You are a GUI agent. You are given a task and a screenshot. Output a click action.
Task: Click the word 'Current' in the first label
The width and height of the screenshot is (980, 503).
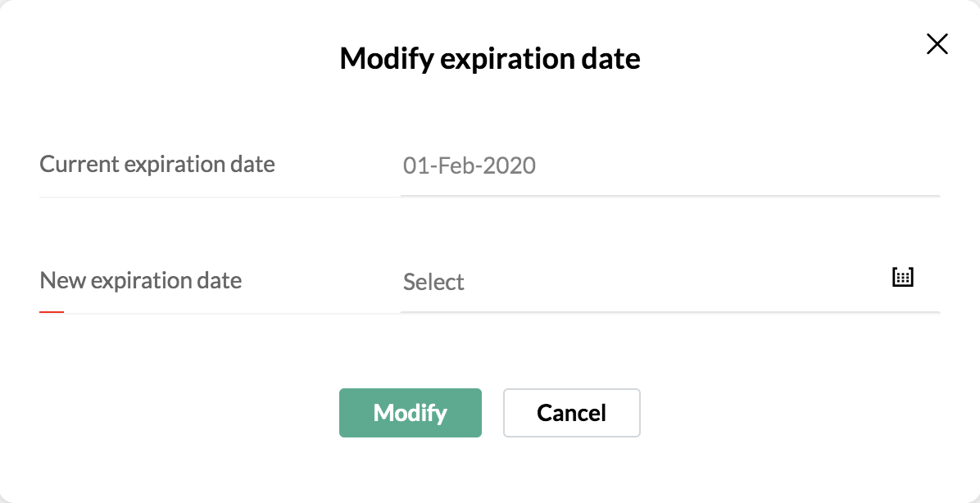point(79,165)
